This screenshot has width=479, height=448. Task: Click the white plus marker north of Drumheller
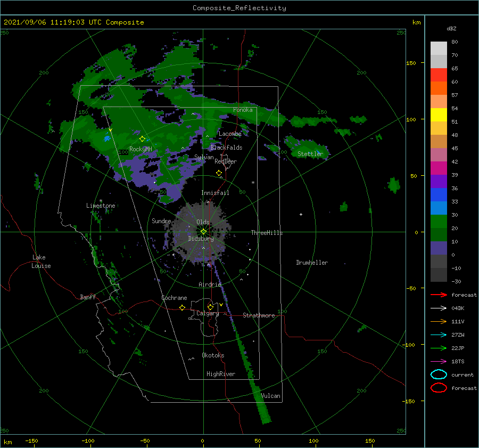tap(301, 214)
